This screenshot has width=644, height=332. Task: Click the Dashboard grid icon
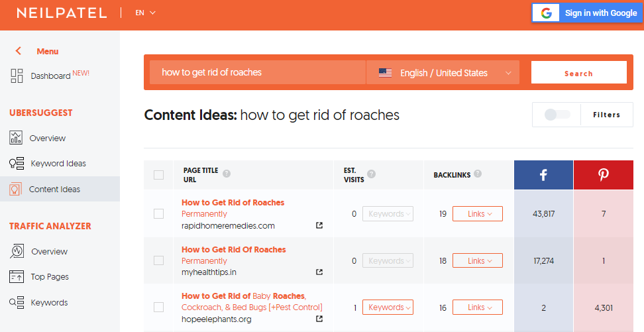click(17, 76)
